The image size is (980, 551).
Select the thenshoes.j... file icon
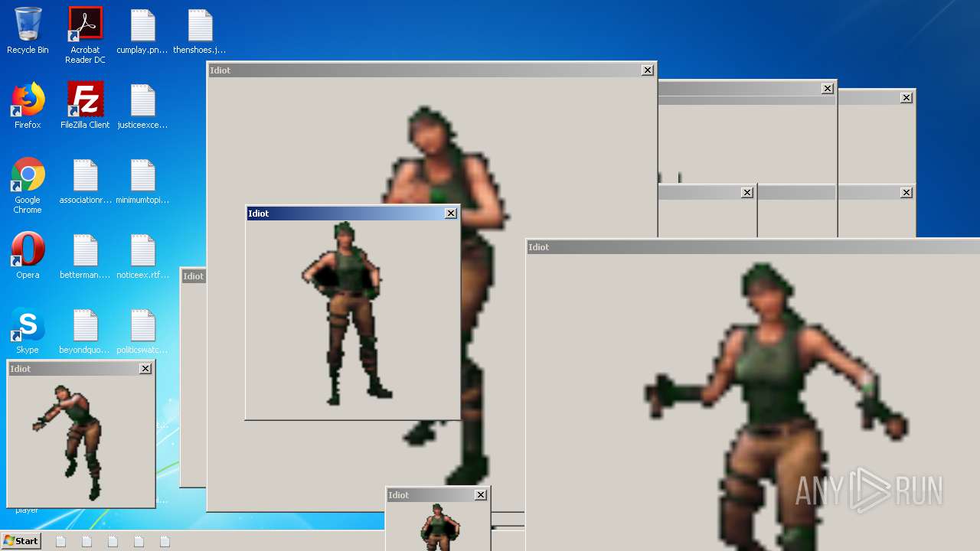200,31
